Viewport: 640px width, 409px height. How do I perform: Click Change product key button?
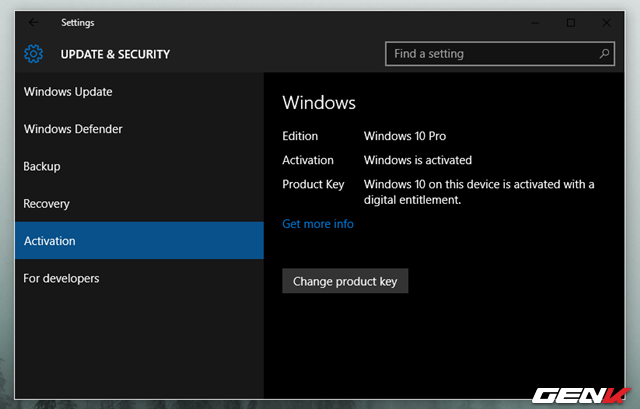click(x=345, y=281)
